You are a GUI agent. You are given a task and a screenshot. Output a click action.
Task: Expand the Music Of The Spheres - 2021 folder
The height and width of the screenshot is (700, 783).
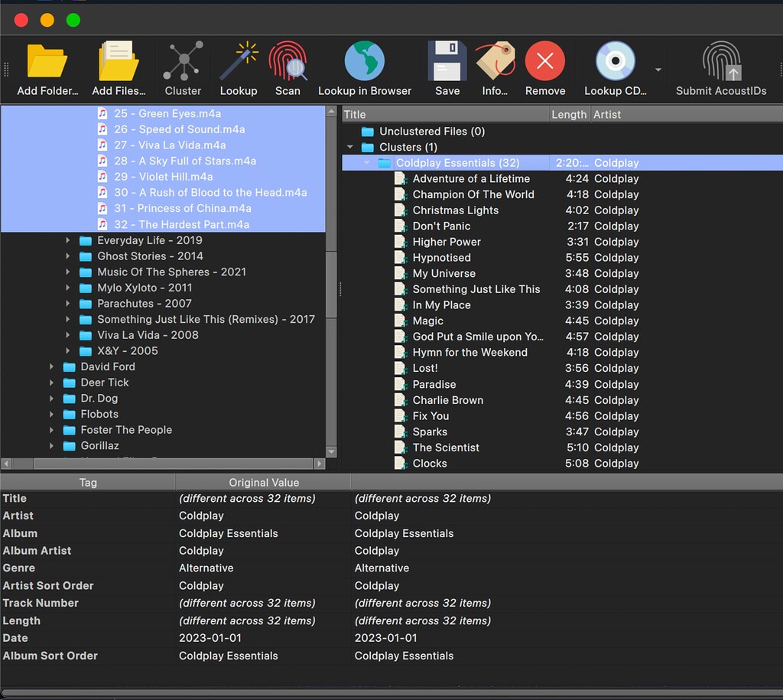67,272
